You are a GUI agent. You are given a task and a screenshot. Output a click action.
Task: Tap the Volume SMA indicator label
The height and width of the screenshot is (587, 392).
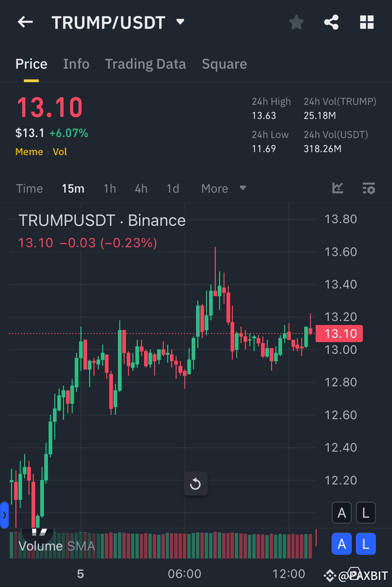[57, 546]
